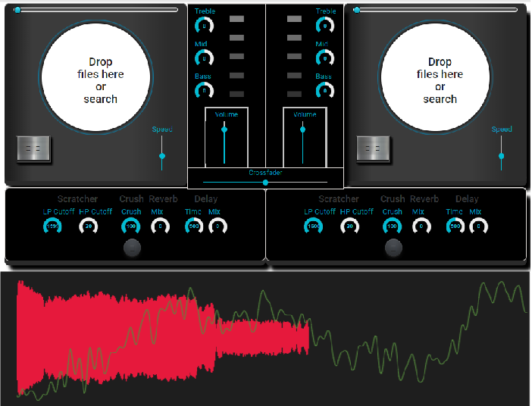Click the right Delay Mix knob

[479, 226]
